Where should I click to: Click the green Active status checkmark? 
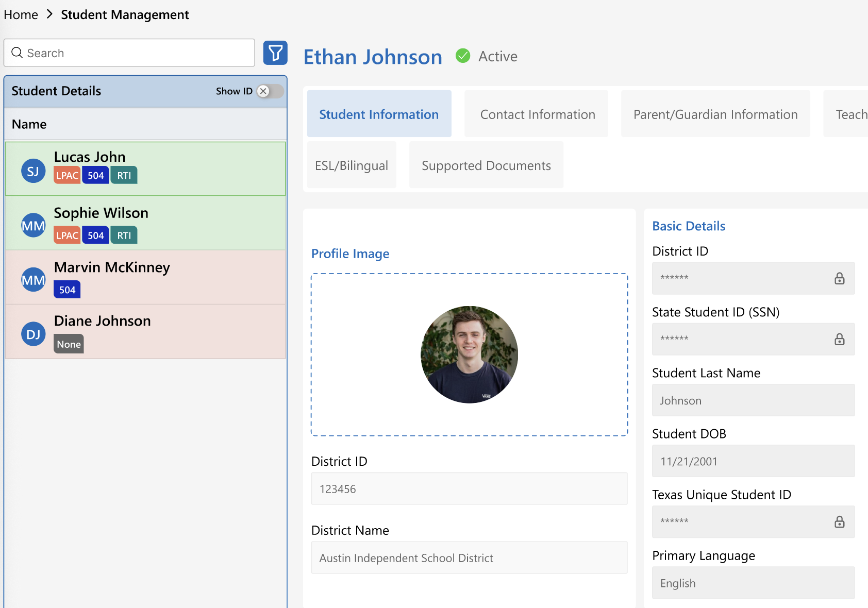click(x=463, y=56)
